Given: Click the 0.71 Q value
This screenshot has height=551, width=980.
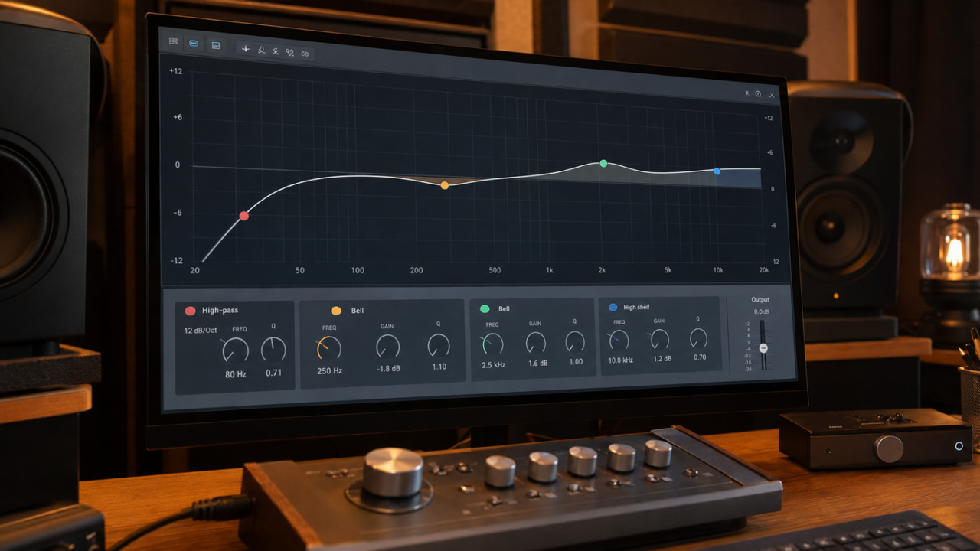Looking at the screenshot, I should 273,373.
